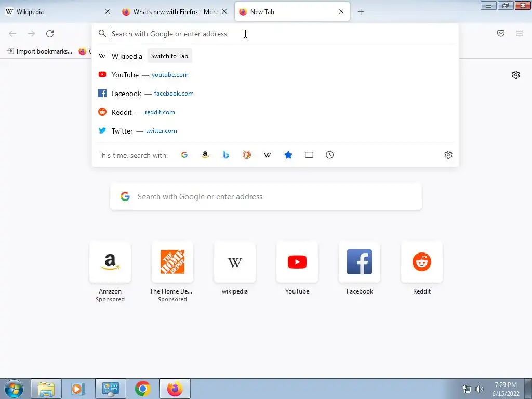Open Windows Explorer from taskbar
Screen dimensions: 532x399
(x=46, y=389)
